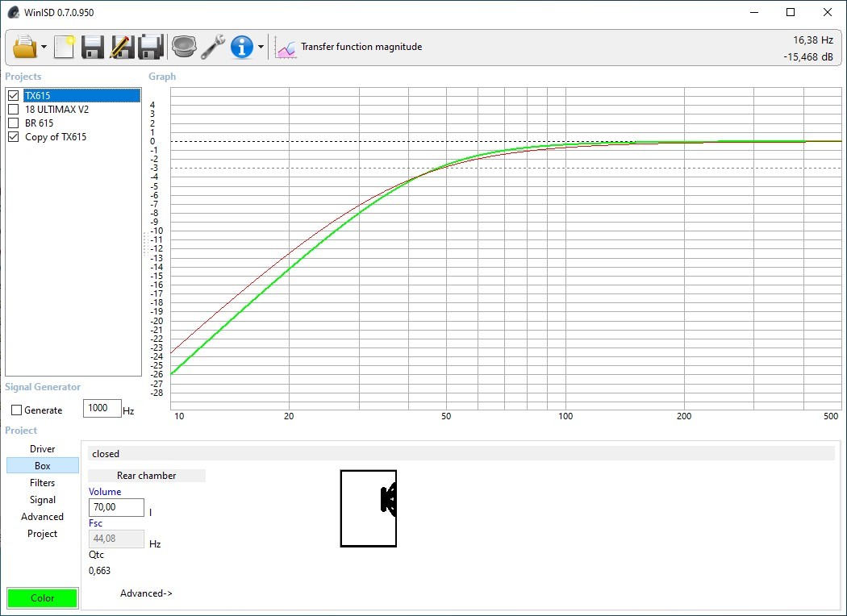The width and height of the screenshot is (847, 616).
Task: Create a new project with blank page icon
Action: 64,47
